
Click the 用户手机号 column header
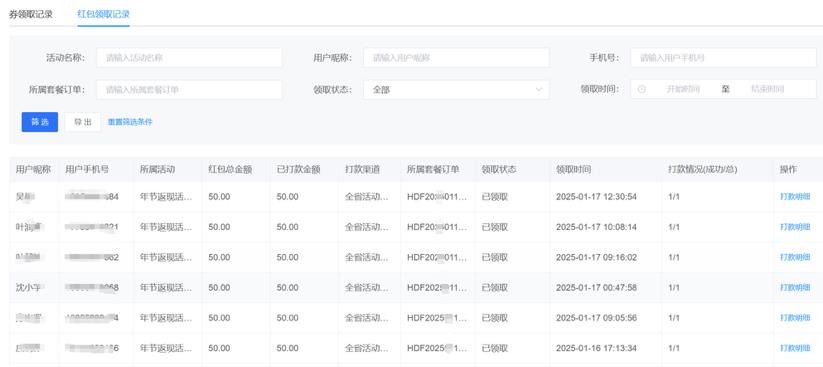click(x=87, y=170)
